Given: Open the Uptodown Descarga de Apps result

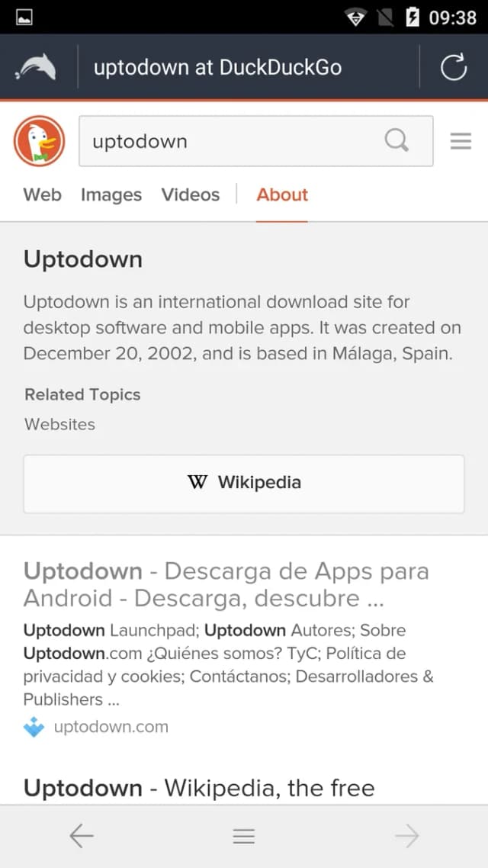Looking at the screenshot, I should 226,584.
